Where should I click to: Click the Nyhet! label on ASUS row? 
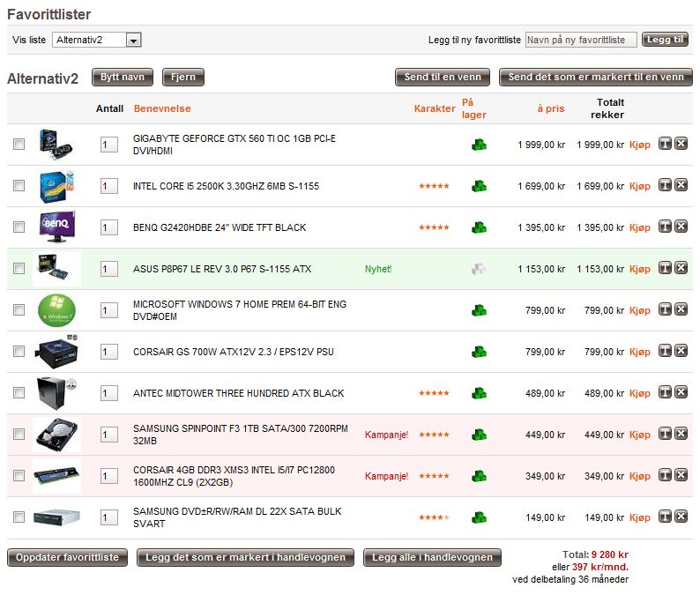[x=378, y=269]
